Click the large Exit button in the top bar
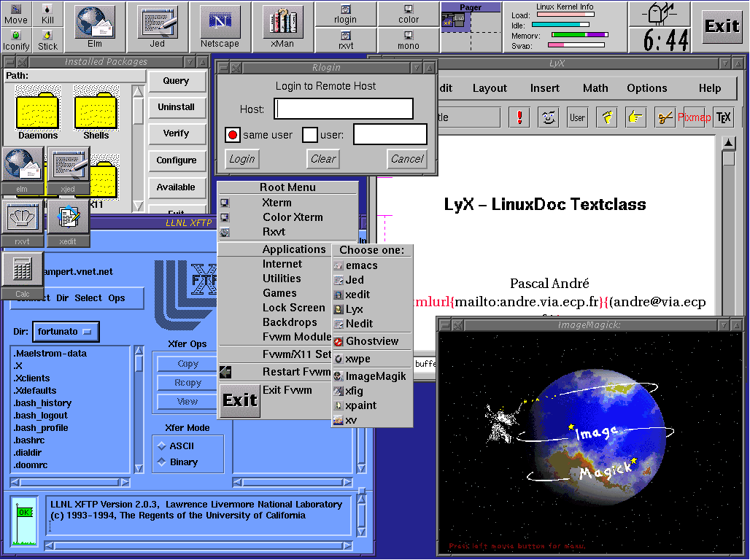Screen dimensions: 750x560 click(722, 26)
